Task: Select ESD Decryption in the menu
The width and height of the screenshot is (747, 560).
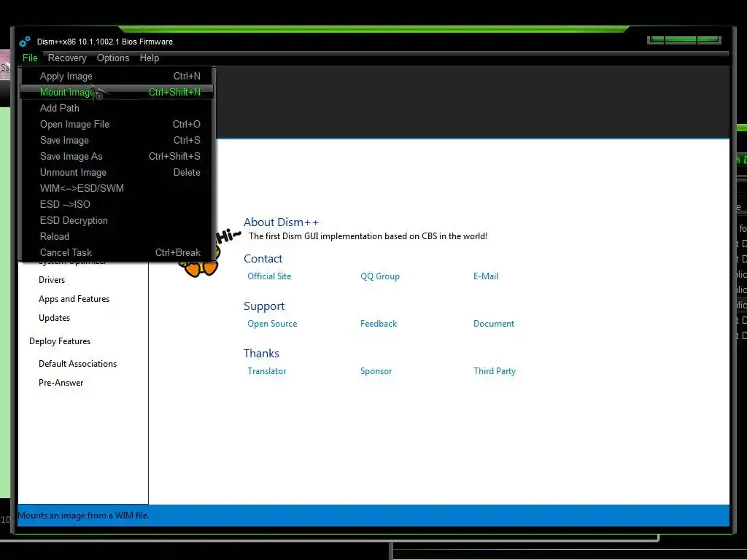Action: click(x=117, y=220)
